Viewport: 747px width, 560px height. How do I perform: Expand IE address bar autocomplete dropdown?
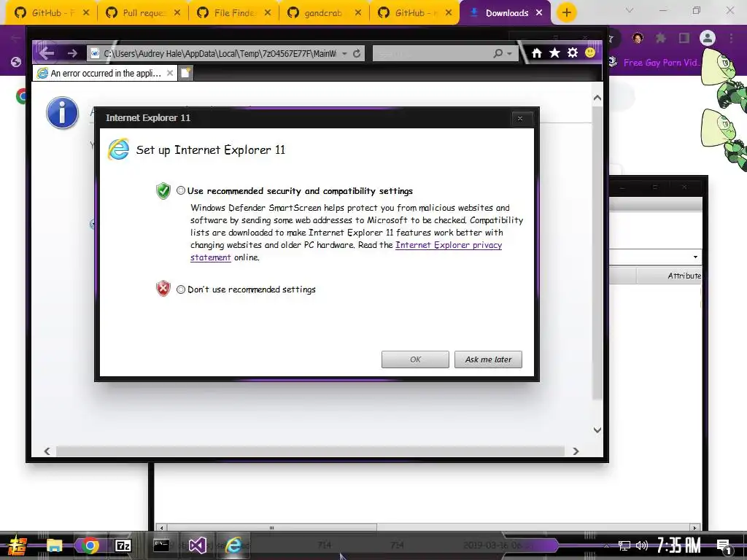tap(344, 53)
